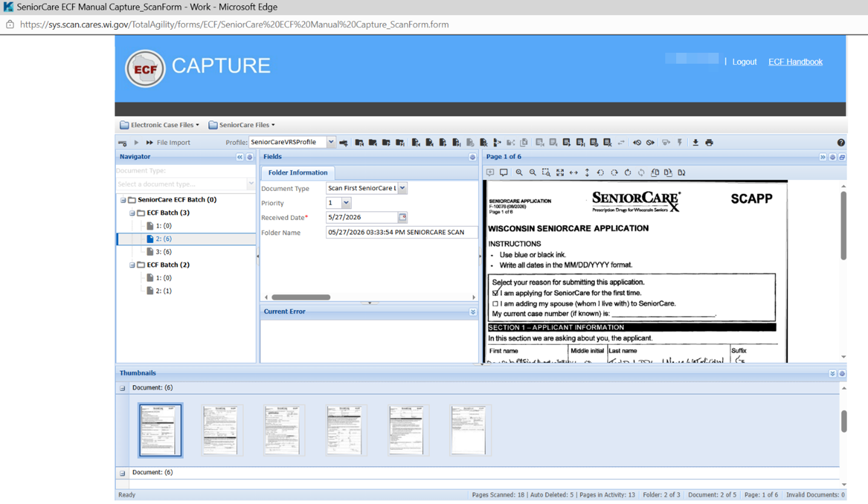Viewport: 868px width, 504px height.
Task: Collapse the second Document: (6) group at bottom
Action: coord(122,473)
